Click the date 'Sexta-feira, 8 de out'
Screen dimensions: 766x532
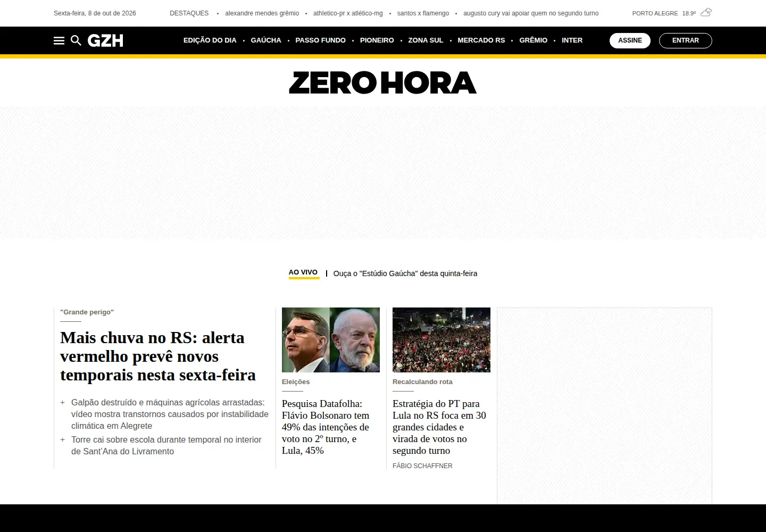coord(95,13)
